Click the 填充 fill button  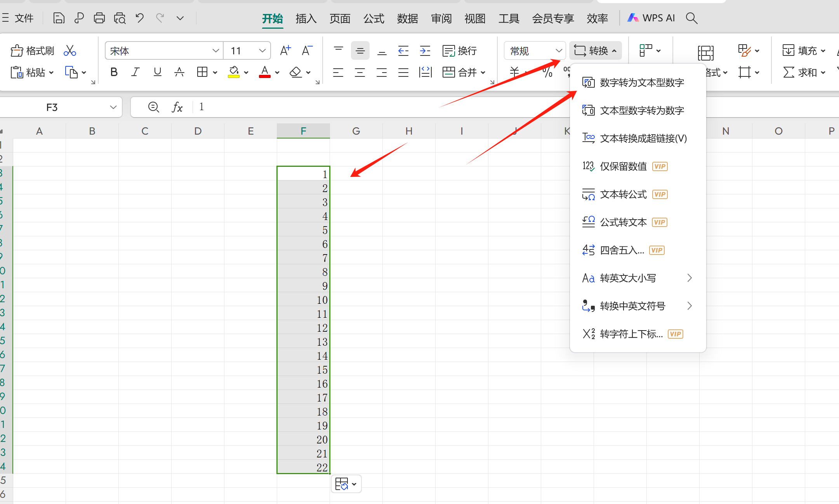[804, 51]
